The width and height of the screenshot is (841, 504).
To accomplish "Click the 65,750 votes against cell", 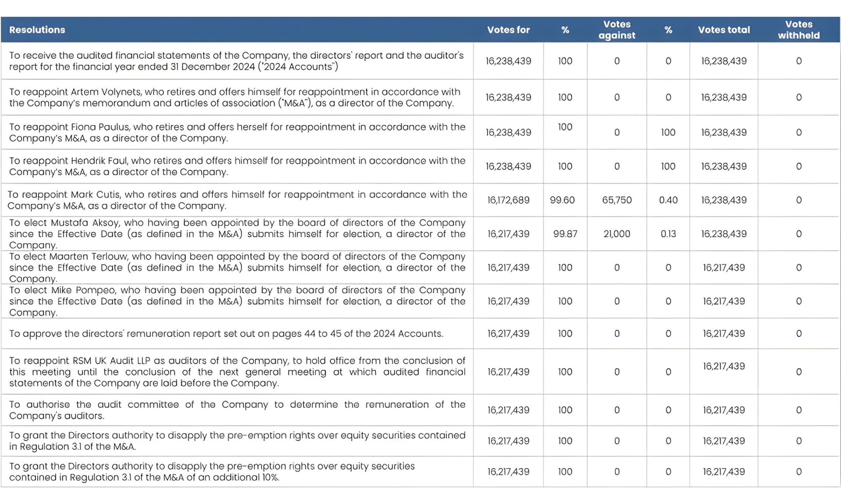I will click(617, 200).
